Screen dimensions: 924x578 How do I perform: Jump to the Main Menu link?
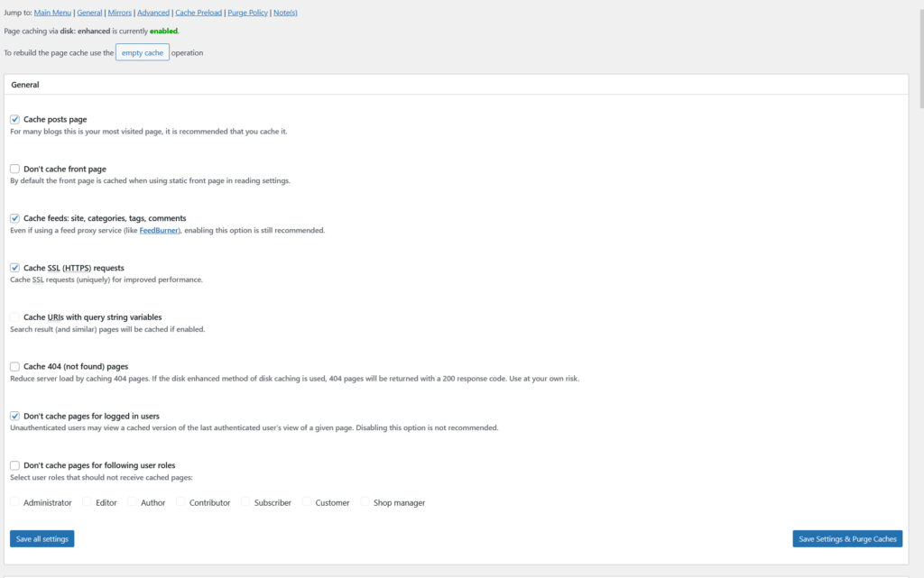click(x=52, y=13)
